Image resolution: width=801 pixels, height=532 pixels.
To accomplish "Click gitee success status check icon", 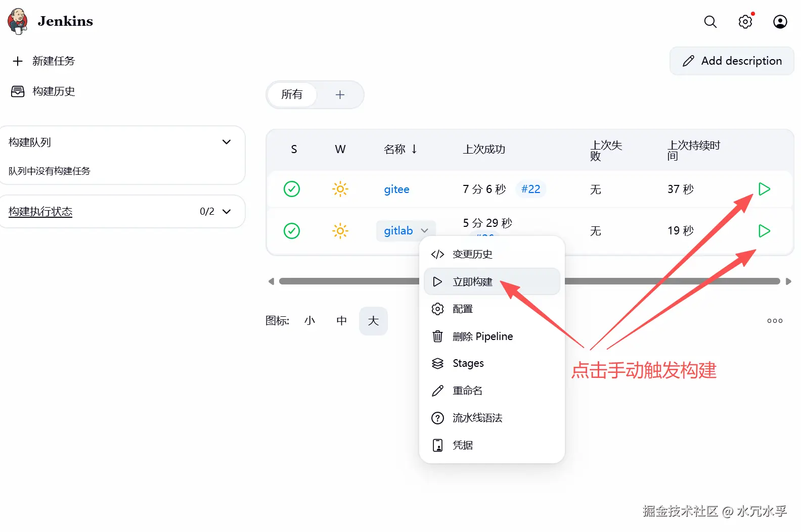I will click(x=292, y=189).
